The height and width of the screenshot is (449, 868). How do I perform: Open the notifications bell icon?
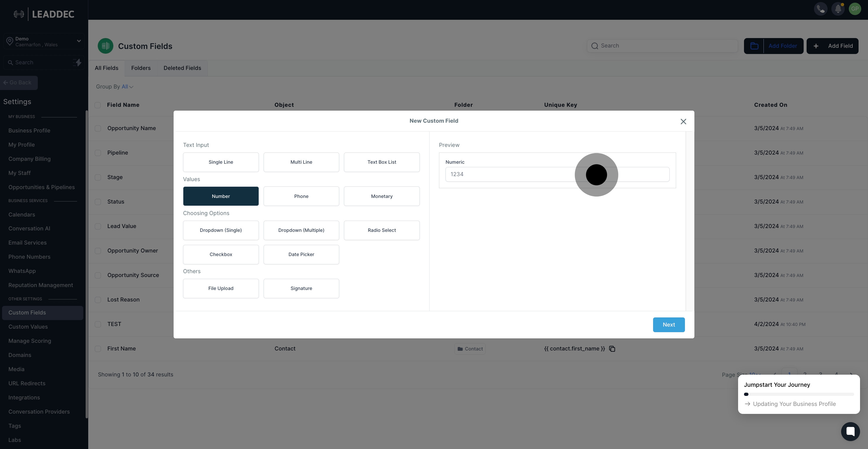[838, 9]
